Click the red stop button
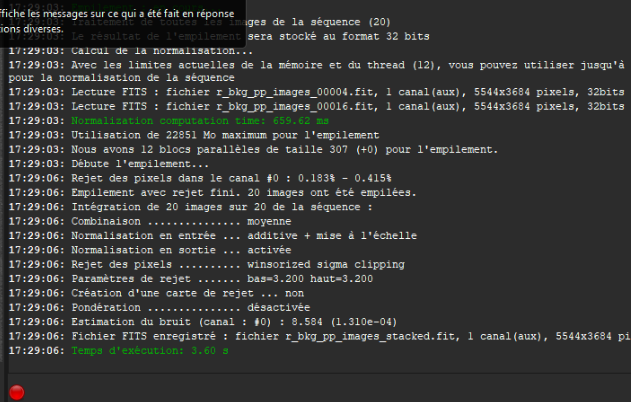Image resolution: width=631 pixels, height=402 pixels. [x=16, y=392]
